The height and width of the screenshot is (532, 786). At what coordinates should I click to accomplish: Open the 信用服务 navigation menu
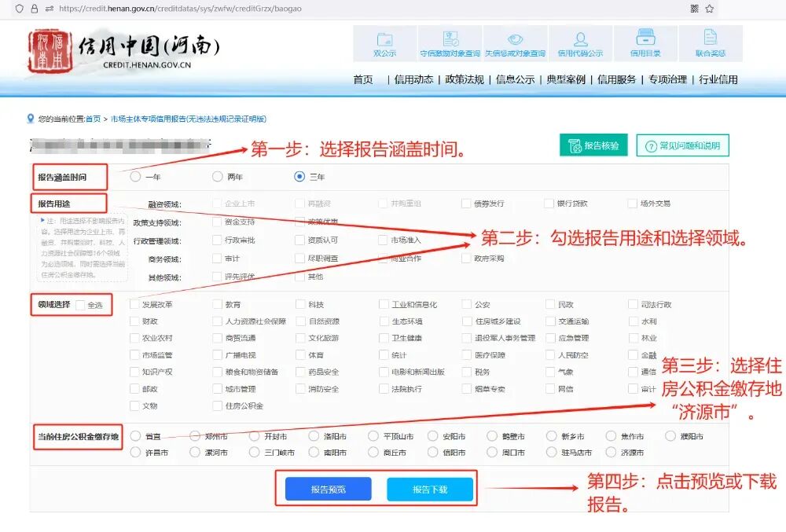click(x=616, y=79)
